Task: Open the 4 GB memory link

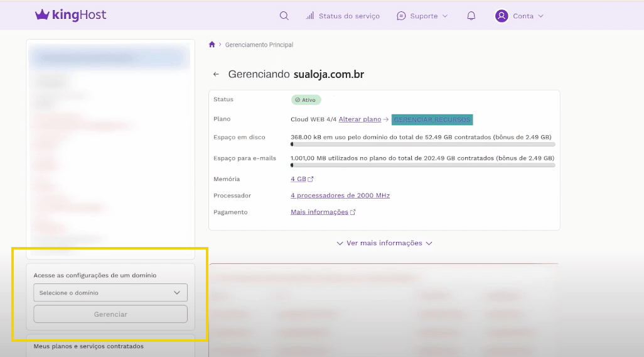Action: [298, 179]
